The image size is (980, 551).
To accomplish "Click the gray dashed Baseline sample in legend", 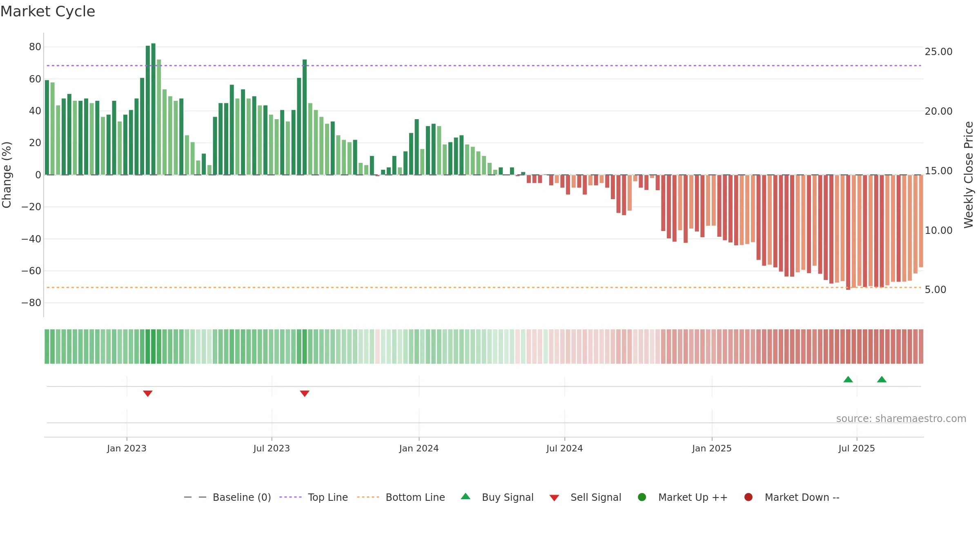I will click(195, 497).
